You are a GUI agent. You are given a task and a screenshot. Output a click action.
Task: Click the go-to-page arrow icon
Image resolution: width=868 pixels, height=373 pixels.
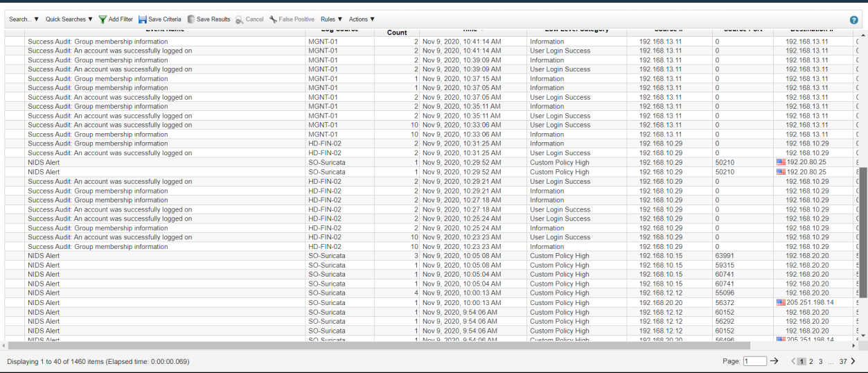point(774,361)
